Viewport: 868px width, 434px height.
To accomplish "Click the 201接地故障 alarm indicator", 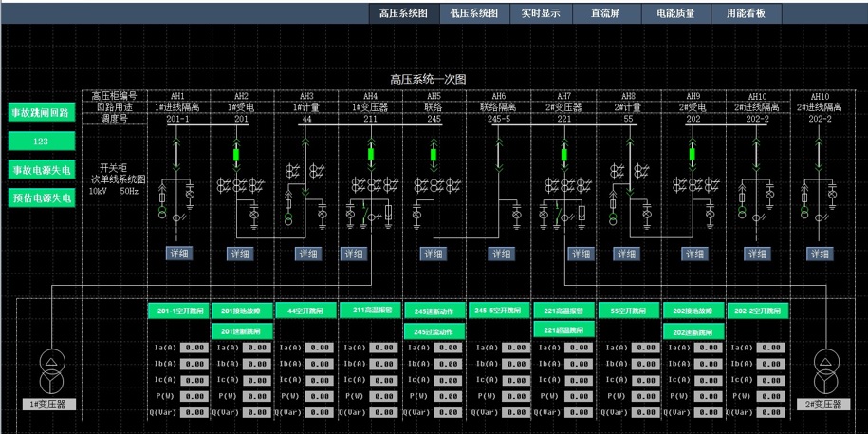I will (x=242, y=311).
